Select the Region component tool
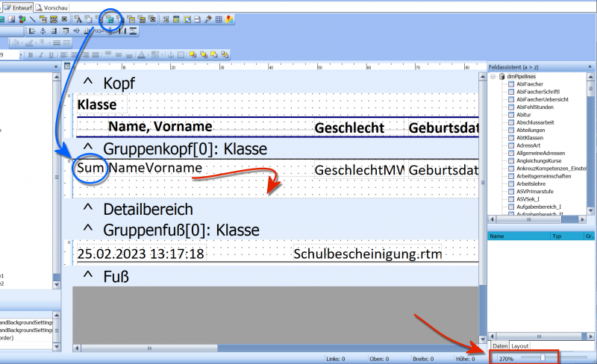The image size is (597, 364). click(166, 19)
